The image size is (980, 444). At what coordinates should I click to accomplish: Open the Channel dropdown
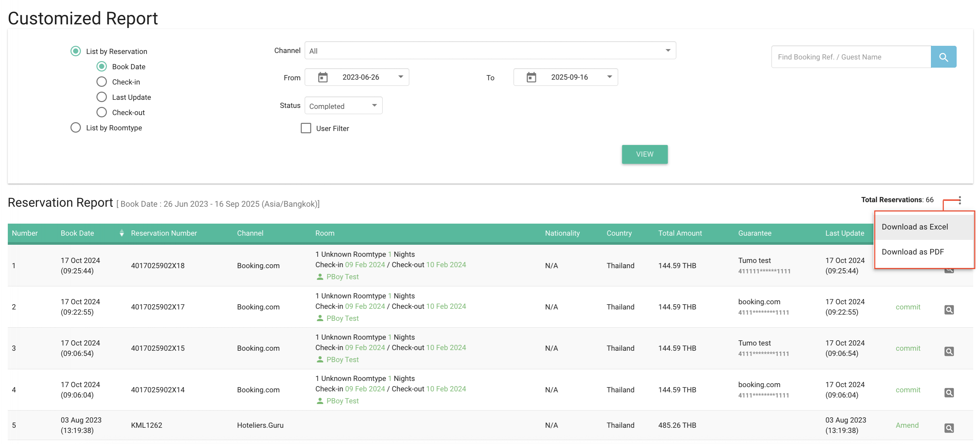click(x=490, y=51)
